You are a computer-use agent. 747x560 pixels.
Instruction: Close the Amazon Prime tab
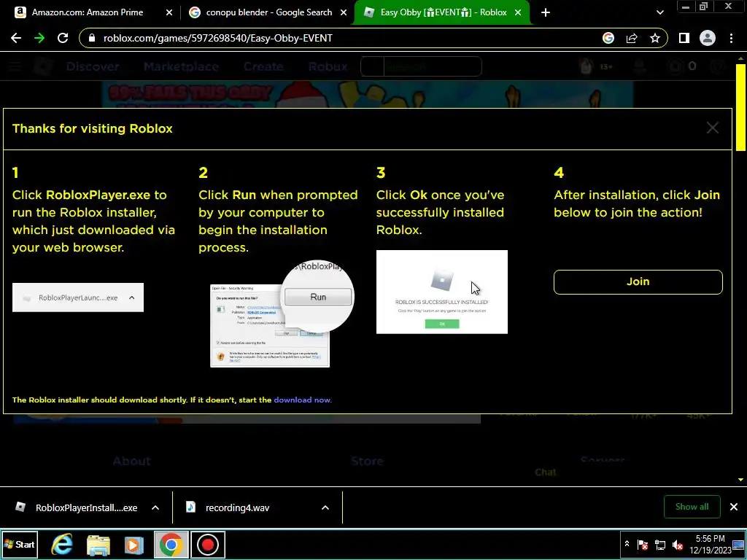tap(169, 12)
